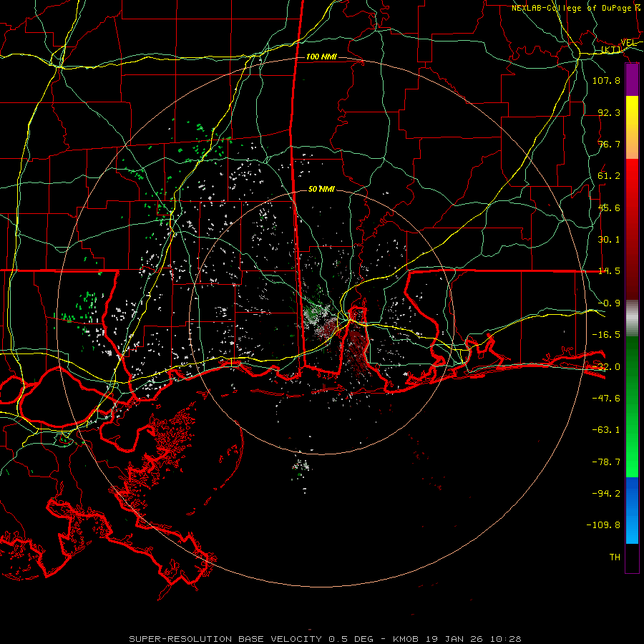Image resolution: width=644 pixels, height=644 pixels.
Task: Pick the yellow-orange segment of the color bar
Action: point(632,127)
